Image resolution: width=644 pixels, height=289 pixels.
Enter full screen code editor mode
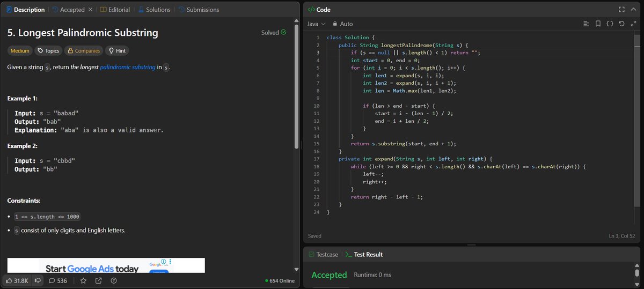click(x=621, y=10)
